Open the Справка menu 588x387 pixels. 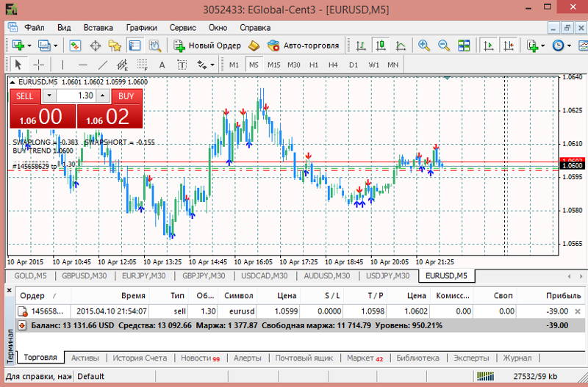click(255, 28)
